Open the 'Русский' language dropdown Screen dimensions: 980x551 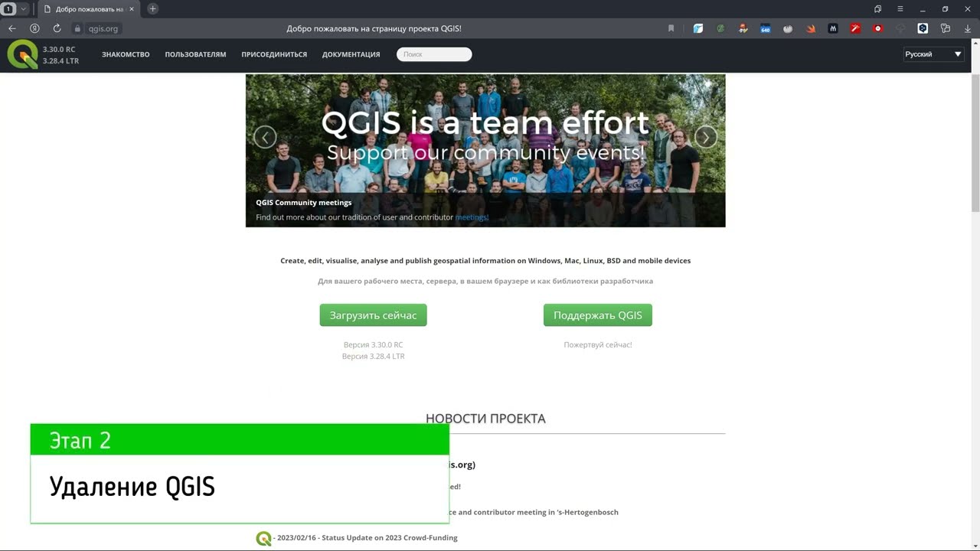pyautogui.click(x=933, y=54)
